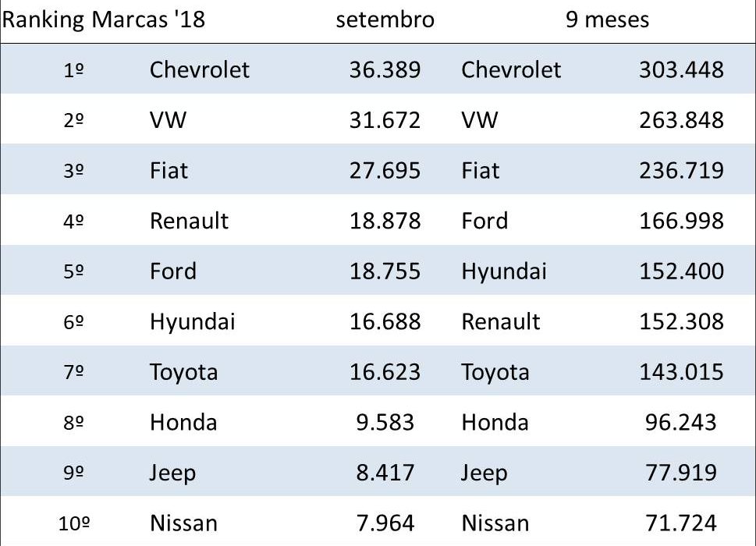This screenshot has width=756, height=546.
Task: Select VW in the September brand column
Action: (x=169, y=120)
